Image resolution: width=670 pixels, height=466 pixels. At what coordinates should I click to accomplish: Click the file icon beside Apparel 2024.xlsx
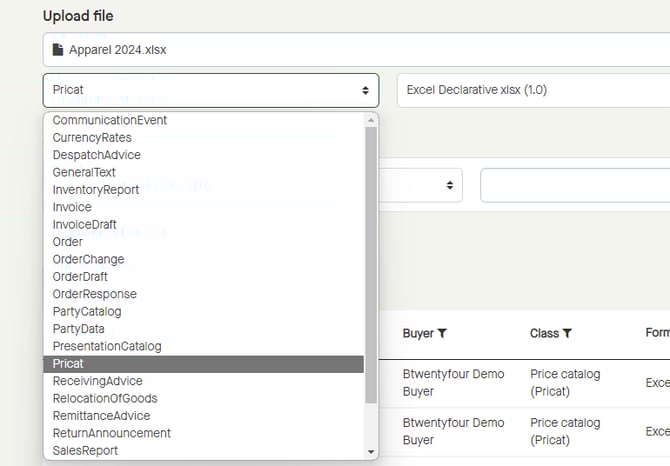pos(58,50)
